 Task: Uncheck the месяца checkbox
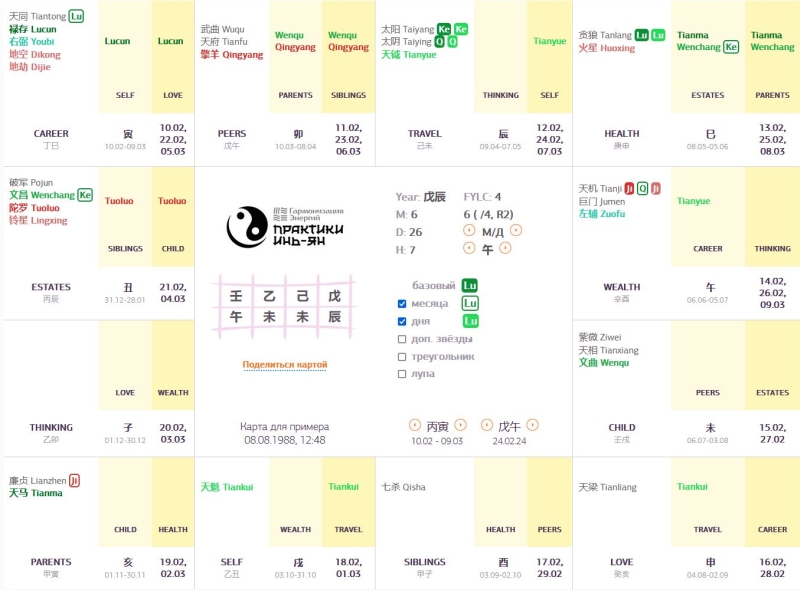coord(402,304)
